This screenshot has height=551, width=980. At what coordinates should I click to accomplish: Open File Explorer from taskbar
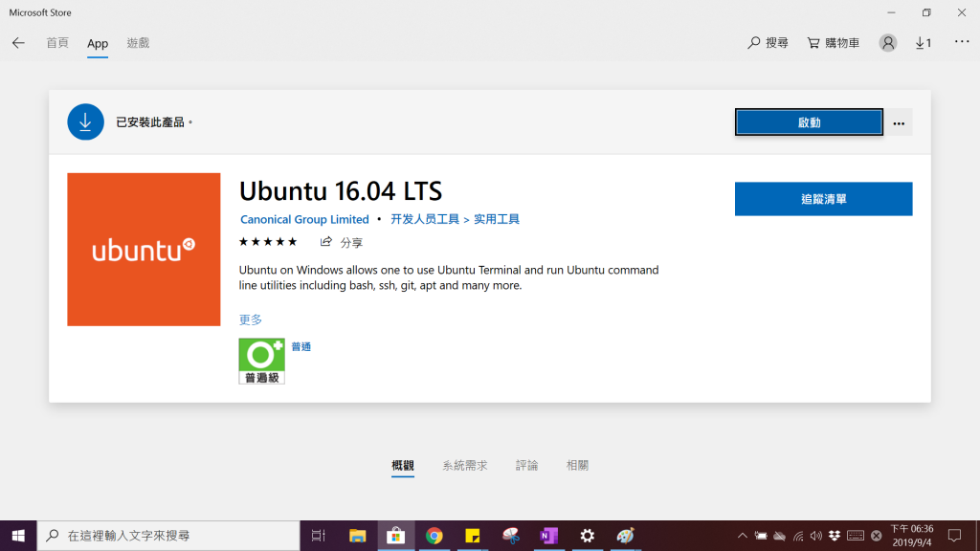coord(357,536)
